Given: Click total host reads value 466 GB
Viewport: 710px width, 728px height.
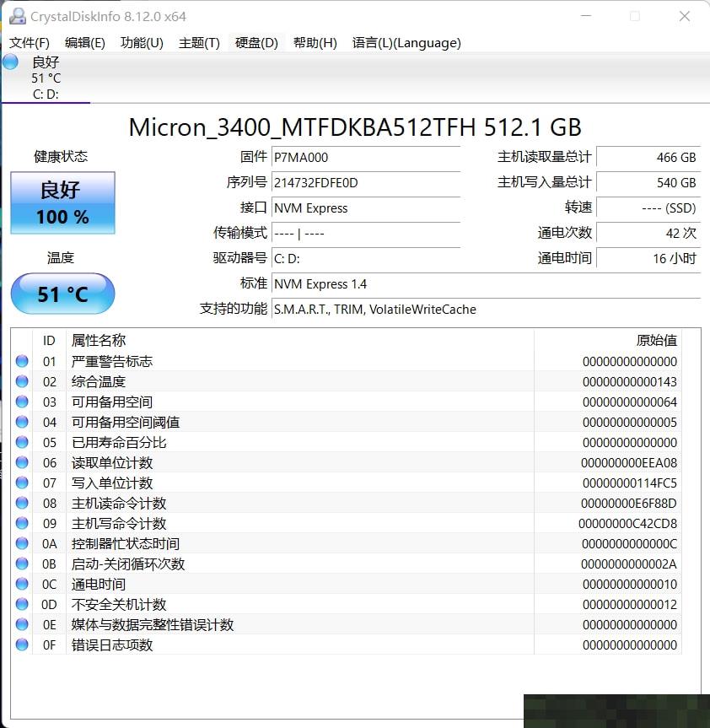Looking at the screenshot, I should point(648,157).
